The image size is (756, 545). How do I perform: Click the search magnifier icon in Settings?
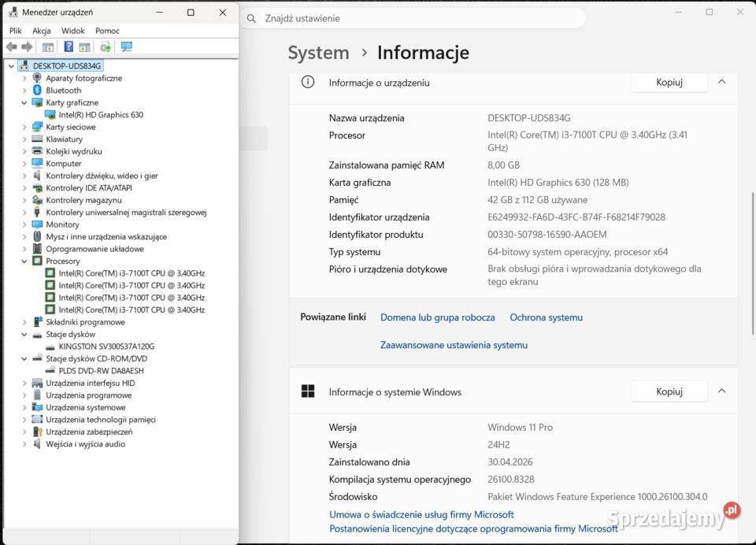(251, 19)
